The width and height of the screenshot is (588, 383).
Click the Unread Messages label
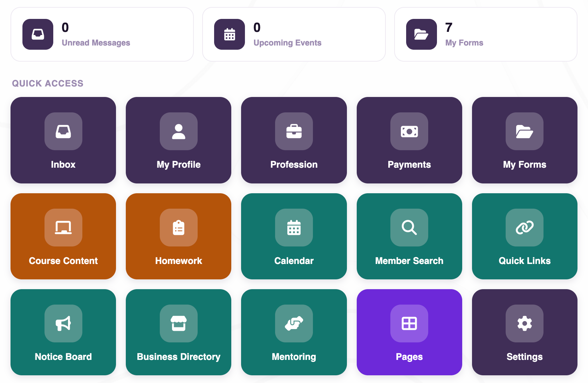pyautogui.click(x=96, y=43)
